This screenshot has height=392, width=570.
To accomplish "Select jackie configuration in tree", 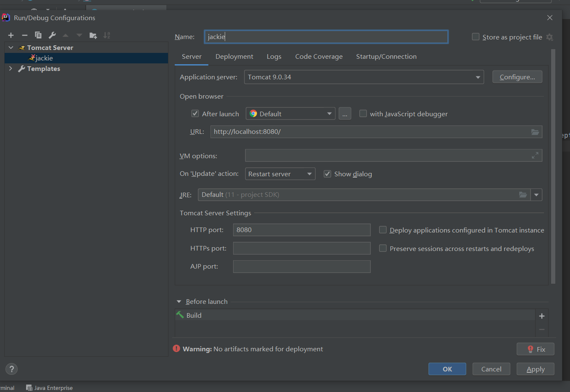I will [86, 58].
